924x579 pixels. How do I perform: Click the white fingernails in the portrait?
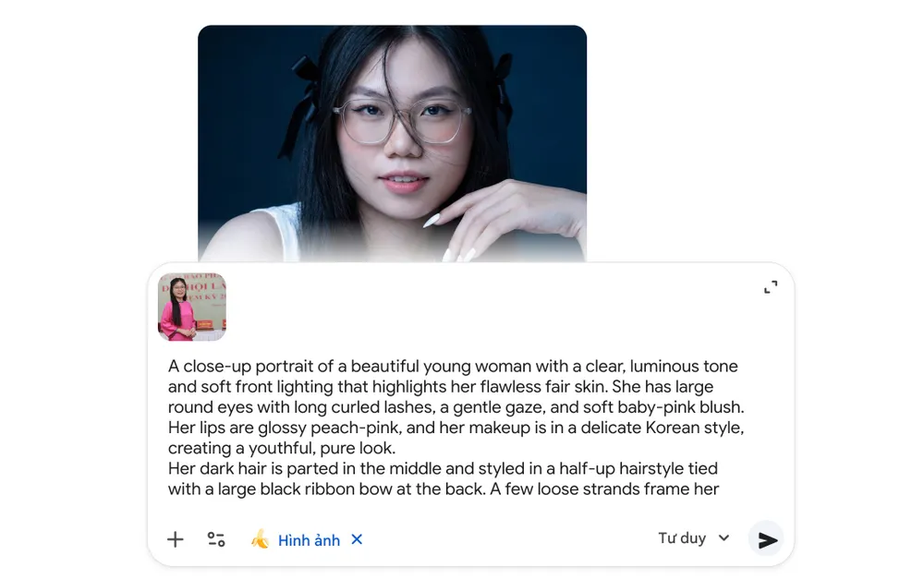pos(432,221)
